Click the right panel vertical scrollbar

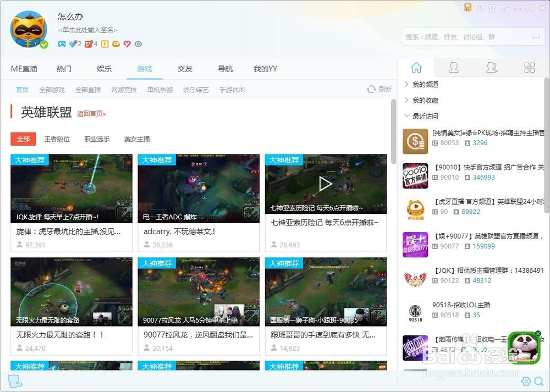(547, 146)
